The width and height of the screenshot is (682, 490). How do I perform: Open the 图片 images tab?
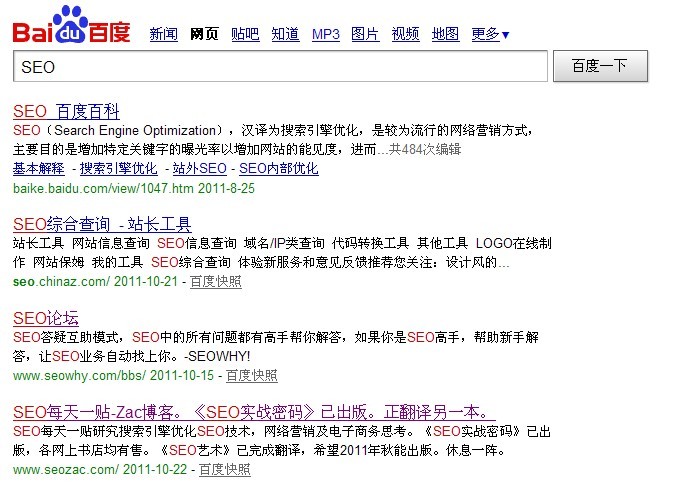coord(365,34)
